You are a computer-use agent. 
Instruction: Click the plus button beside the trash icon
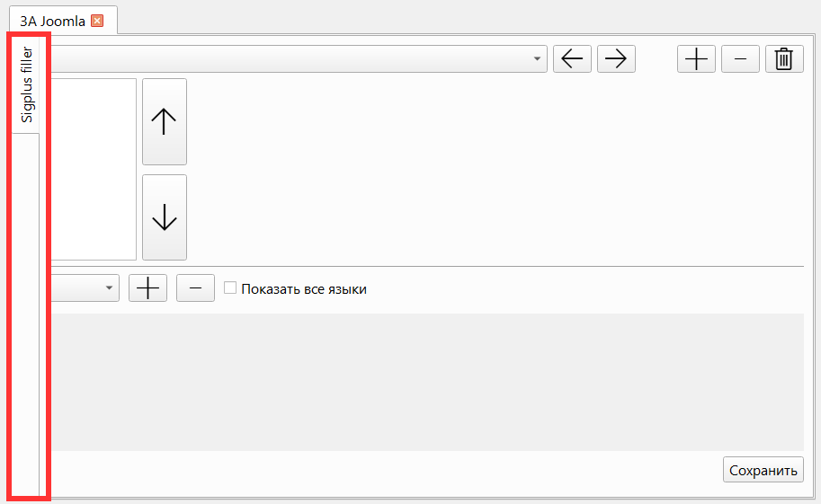(696, 58)
